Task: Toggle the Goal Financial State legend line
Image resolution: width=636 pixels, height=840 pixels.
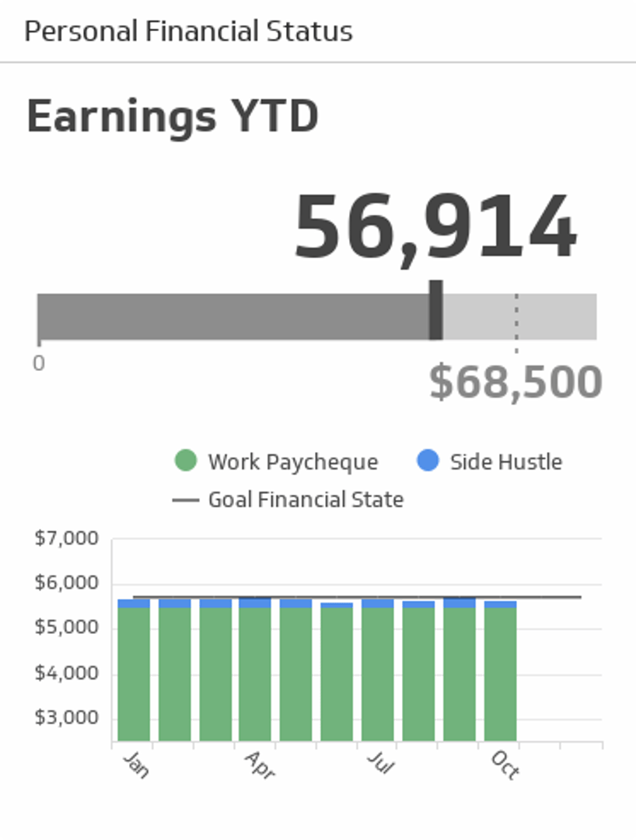Action: 186,500
